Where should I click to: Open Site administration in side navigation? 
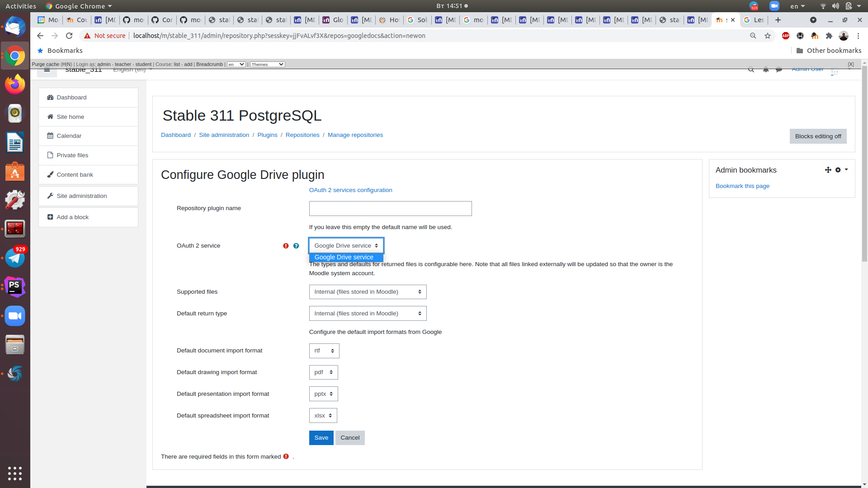click(88, 196)
